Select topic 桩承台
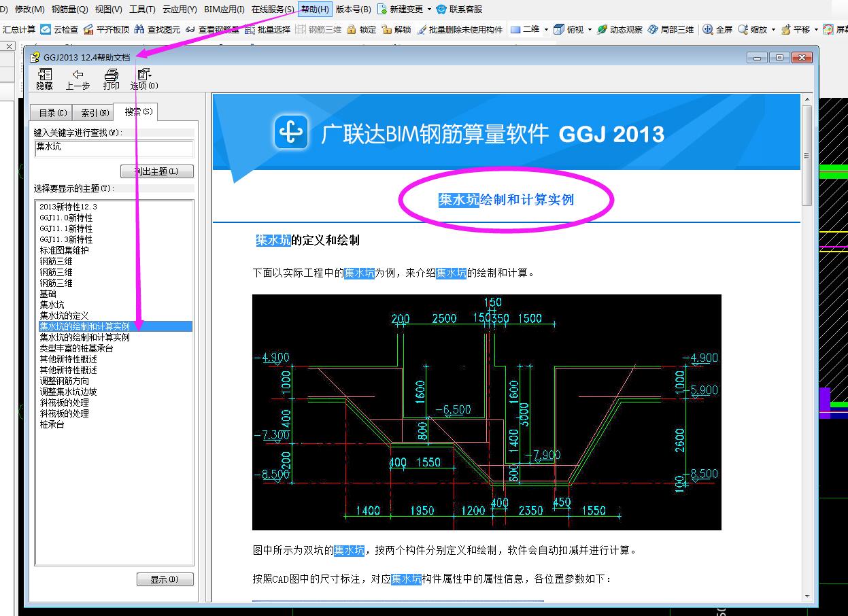The width and height of the screenshot is (848, 616). coord(52,424)
